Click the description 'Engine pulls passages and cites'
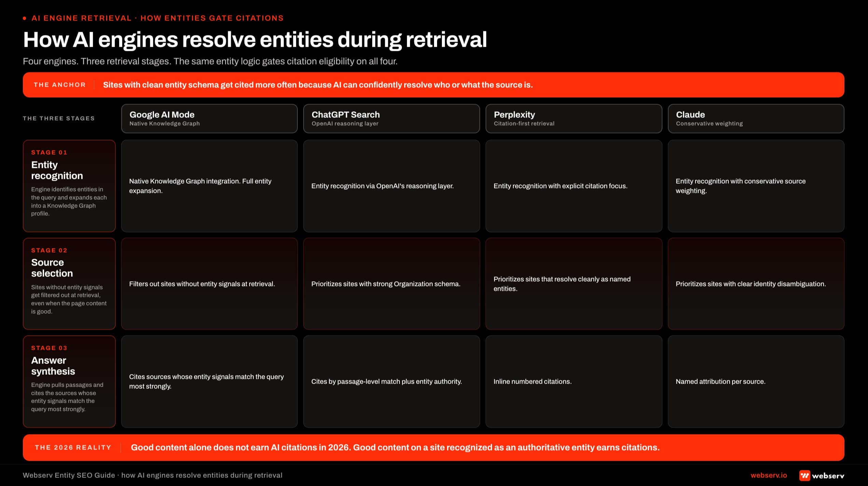This screenshot has height=486, width=868. (67, 397)
